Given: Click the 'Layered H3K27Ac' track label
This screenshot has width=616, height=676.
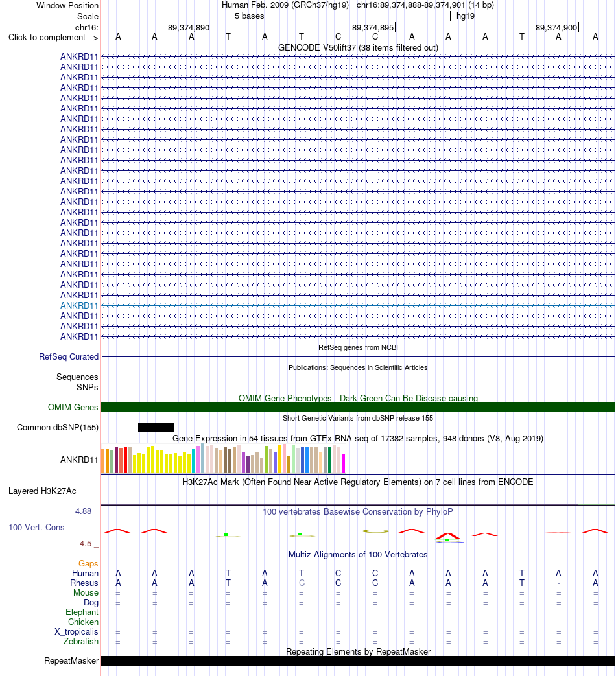Looking at the screenshot, I should click(x=42, y=491).
